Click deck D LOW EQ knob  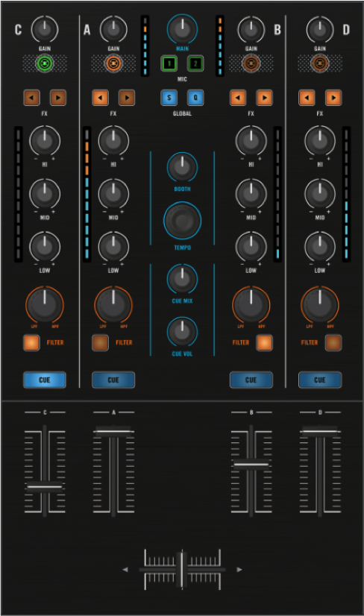pyautogui.click(x=319, y=247)
